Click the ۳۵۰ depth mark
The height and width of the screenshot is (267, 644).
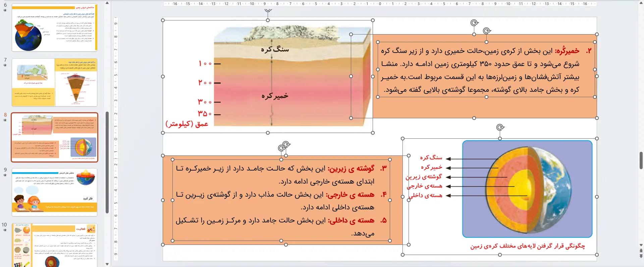coord(205,114)
